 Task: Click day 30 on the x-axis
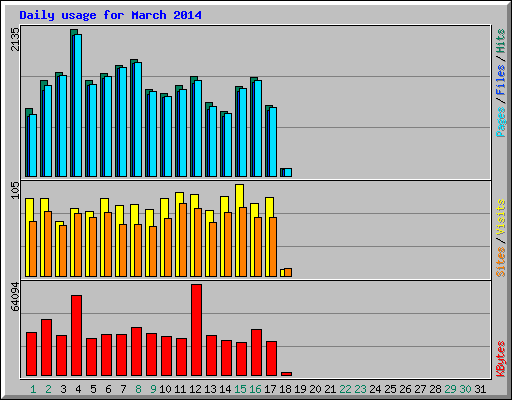tap(465, 389)
